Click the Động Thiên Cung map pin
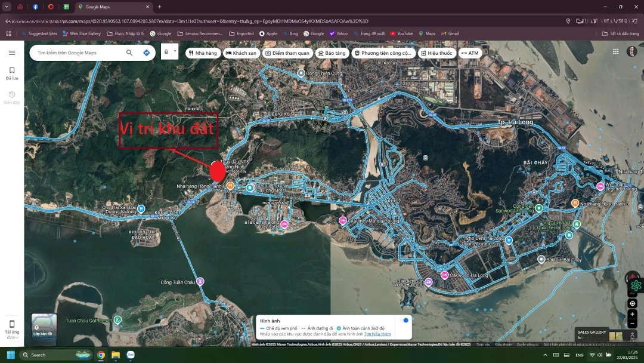This screenshot has height=363, width=644. (x=301, y=73)
